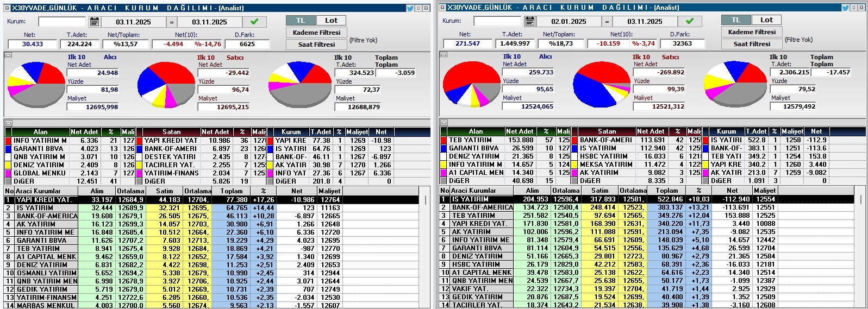Click the Twitter bird icon in right window
This screenshot has height=309, width=868.
846,8
